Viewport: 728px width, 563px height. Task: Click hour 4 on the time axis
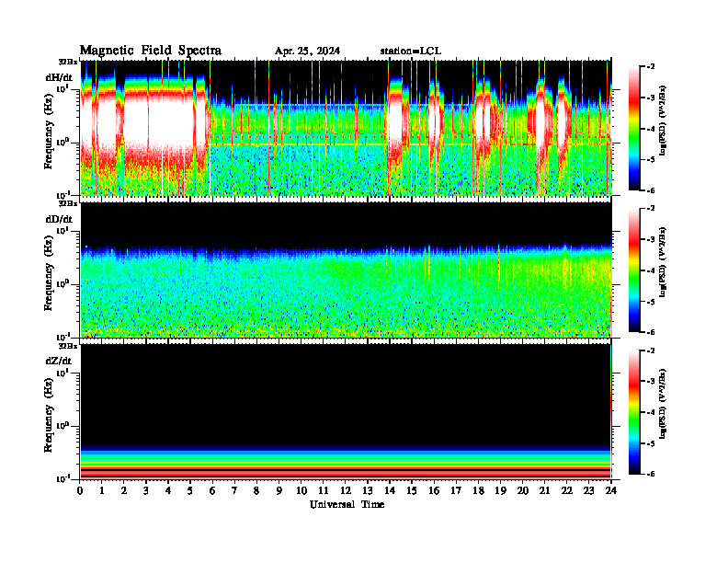pos(168,490)
